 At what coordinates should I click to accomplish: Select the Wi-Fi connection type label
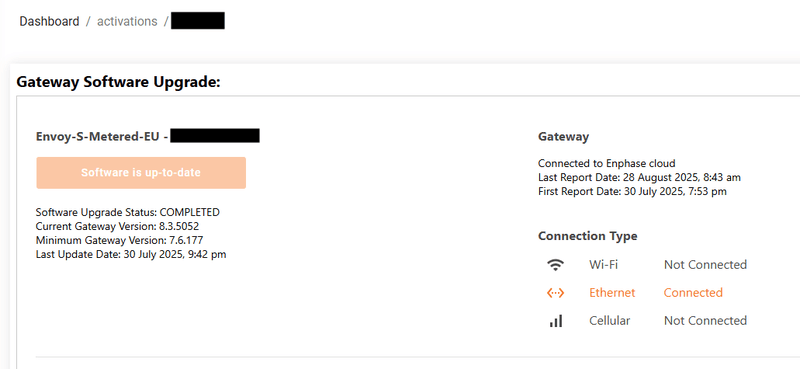pyautogui.click(x=603, y=265)
